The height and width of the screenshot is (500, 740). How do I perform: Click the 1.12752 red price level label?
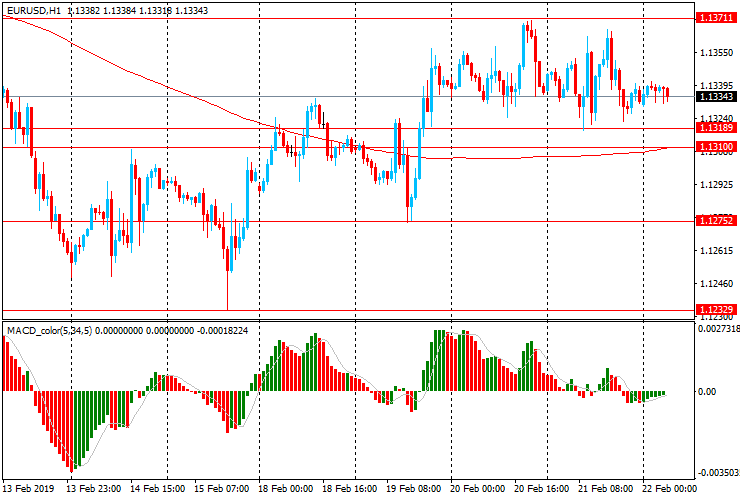tap(716, 220)
